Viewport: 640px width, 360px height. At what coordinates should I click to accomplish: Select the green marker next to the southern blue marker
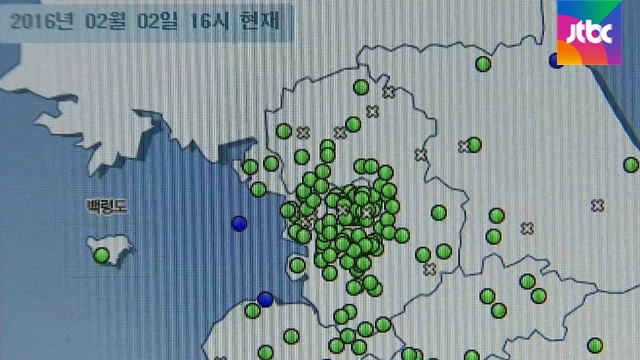click(x=252, y=311)
